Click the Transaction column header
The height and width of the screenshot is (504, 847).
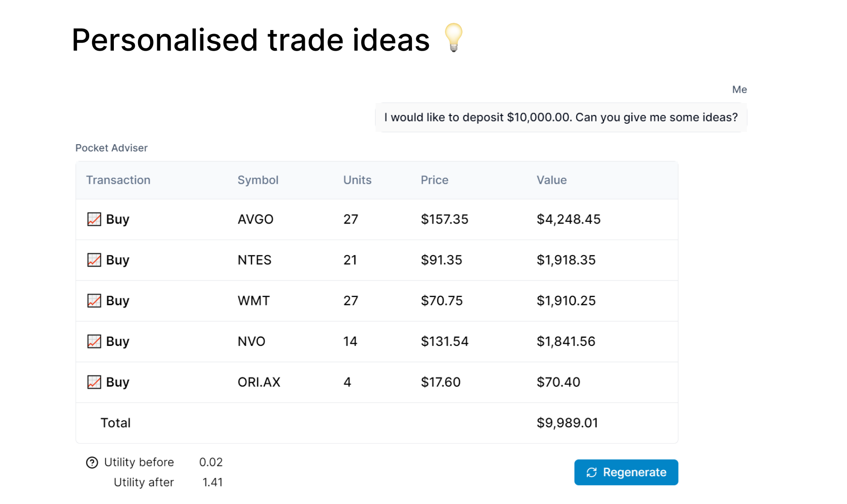tap(118, 180)
